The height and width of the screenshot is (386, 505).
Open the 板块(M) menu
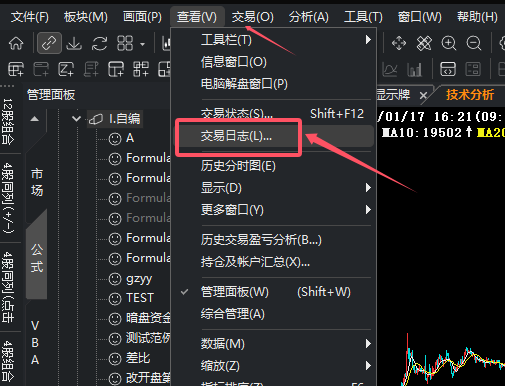86,17
